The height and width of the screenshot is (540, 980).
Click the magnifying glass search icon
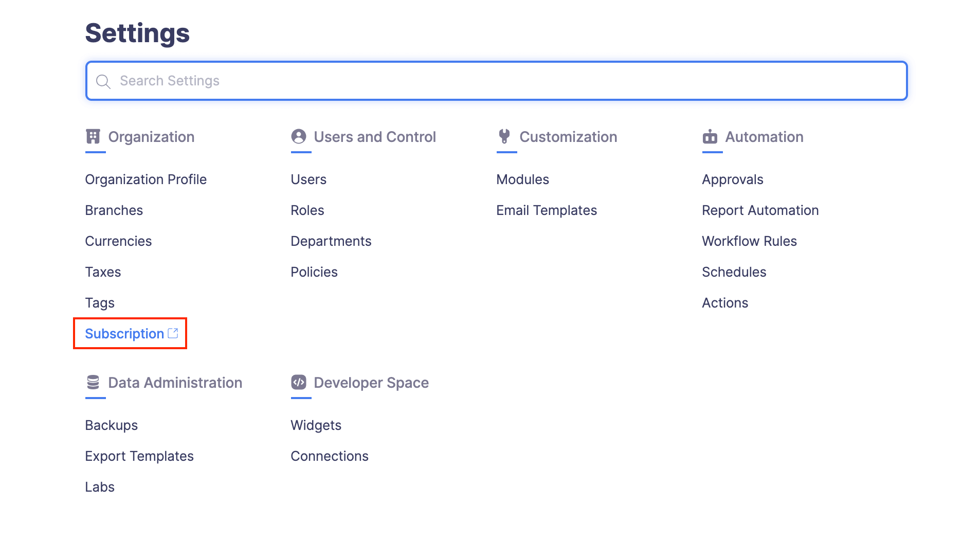click(x=103, y=81)
